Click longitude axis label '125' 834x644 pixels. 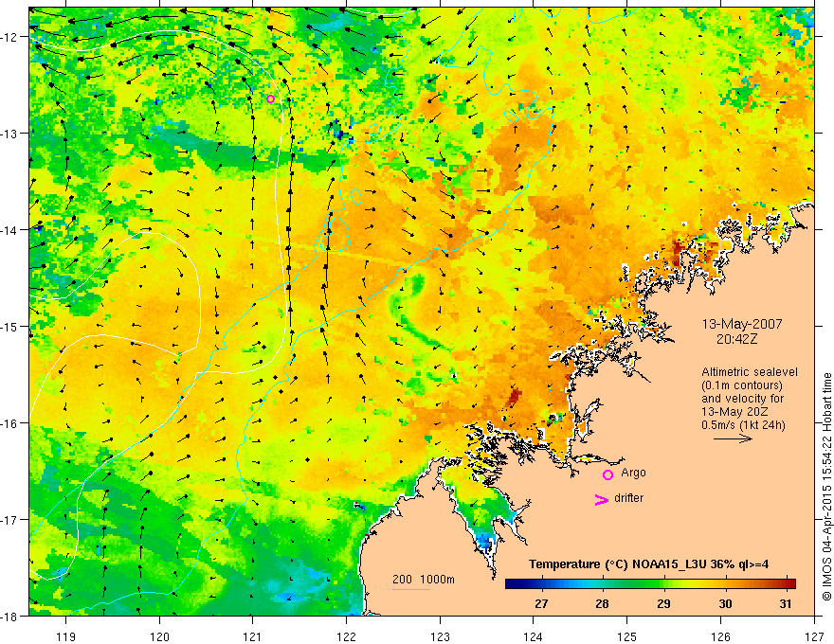627,636
